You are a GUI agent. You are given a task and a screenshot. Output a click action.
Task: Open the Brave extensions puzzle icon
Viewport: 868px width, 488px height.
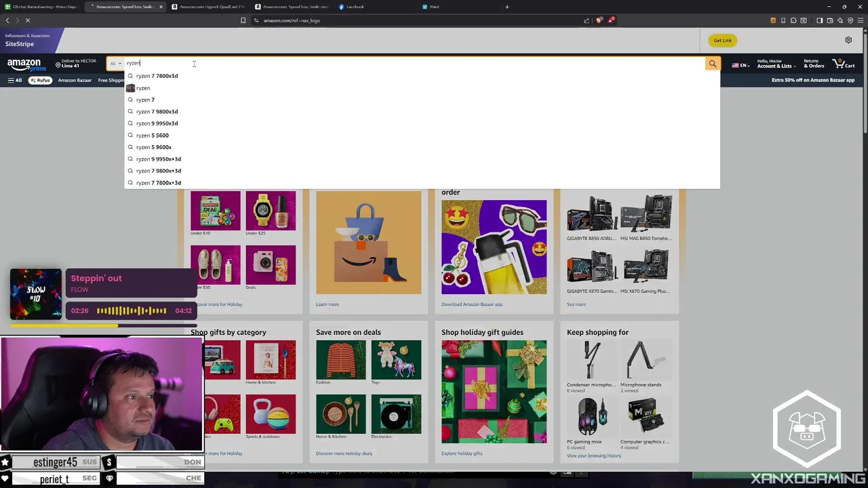coord(793,20)
